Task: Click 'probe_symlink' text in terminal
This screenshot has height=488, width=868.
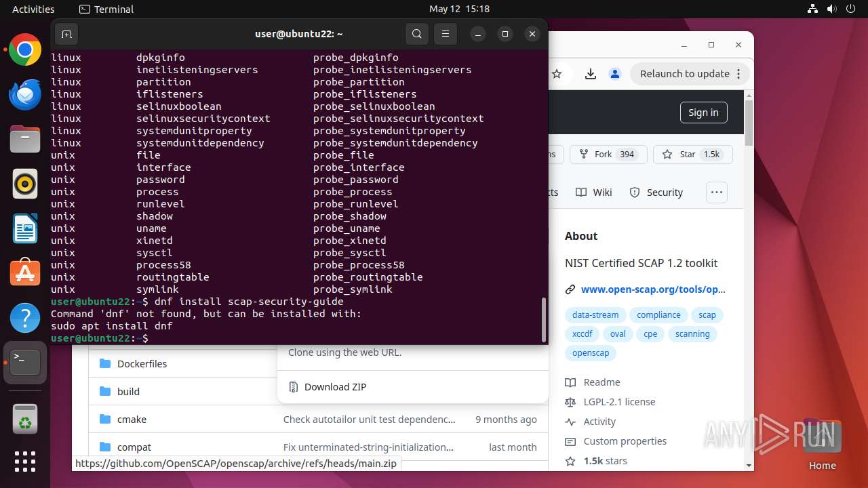Action: [x=353, y=289]
